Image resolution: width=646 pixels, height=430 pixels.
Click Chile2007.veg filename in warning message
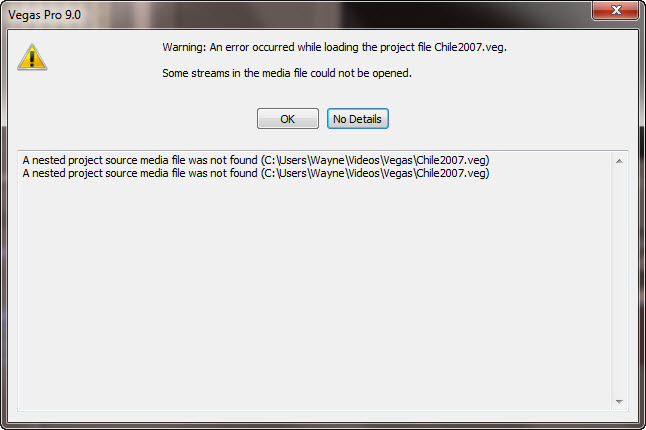[470, 47]
